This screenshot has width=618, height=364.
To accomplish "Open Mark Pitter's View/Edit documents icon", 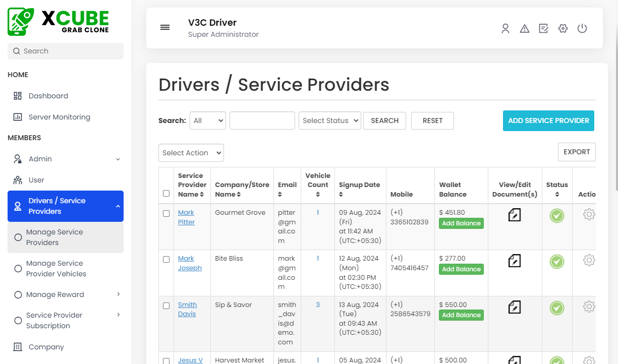I will point(514,215).
